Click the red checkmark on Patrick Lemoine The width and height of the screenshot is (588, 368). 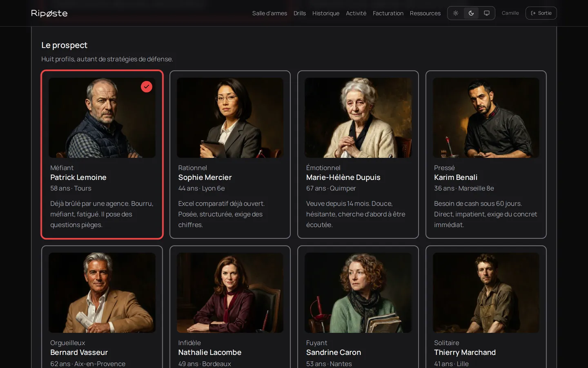pyautogui.click(x=147, y=87)
